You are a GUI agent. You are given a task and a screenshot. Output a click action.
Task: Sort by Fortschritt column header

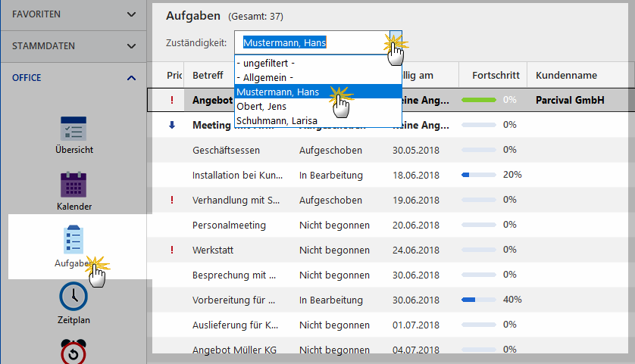click(x=496, y=75)
